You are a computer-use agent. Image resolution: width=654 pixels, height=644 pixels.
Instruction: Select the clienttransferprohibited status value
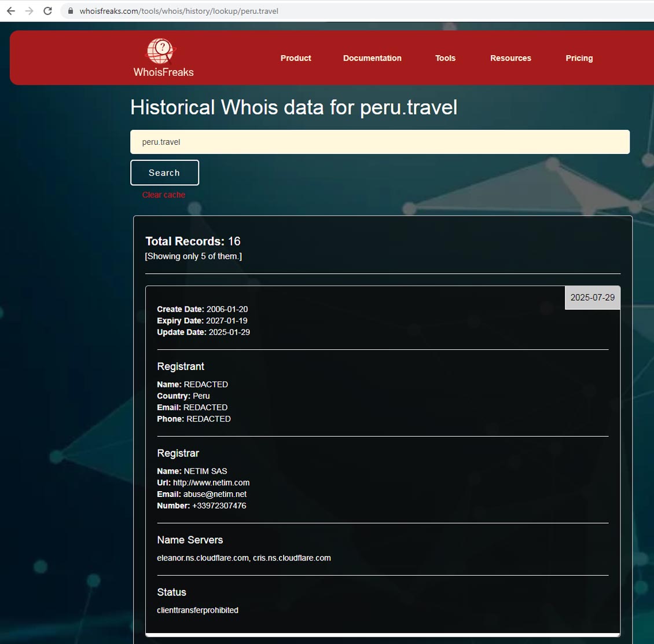198,610
